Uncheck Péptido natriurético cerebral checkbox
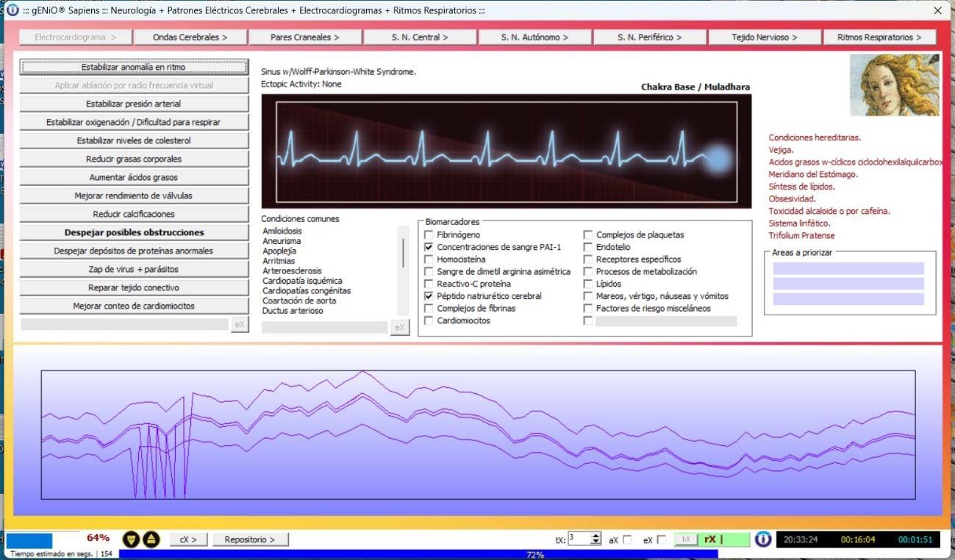The height and width of the screenshot is (560, 955). pos(429,296)
